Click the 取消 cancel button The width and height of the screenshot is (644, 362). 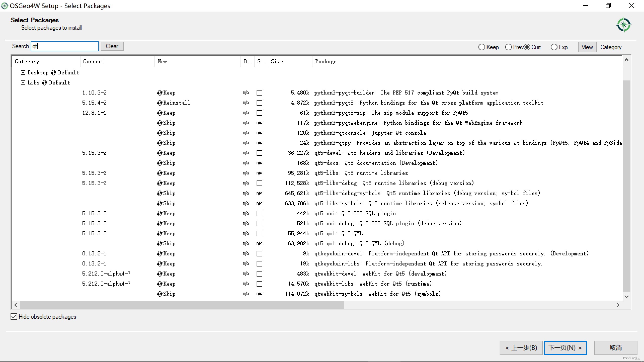coord(616,348)
